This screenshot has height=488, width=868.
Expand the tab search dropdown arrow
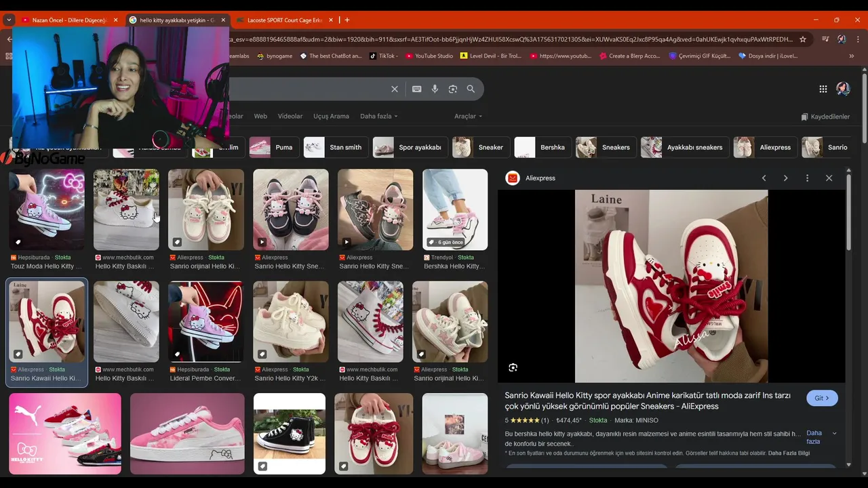pyautogui.click(x=9, y=20)
